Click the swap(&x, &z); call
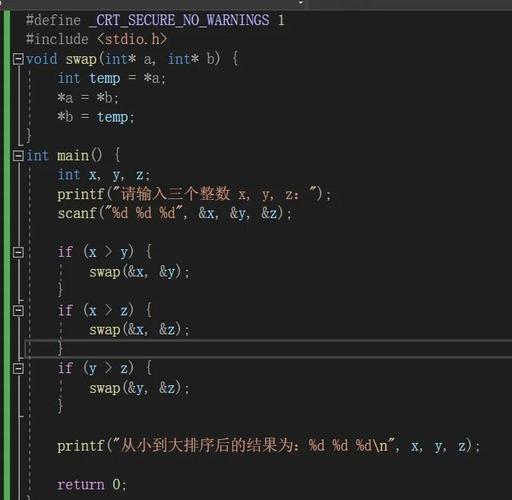512x500 pixels. (x=139, y=330)
